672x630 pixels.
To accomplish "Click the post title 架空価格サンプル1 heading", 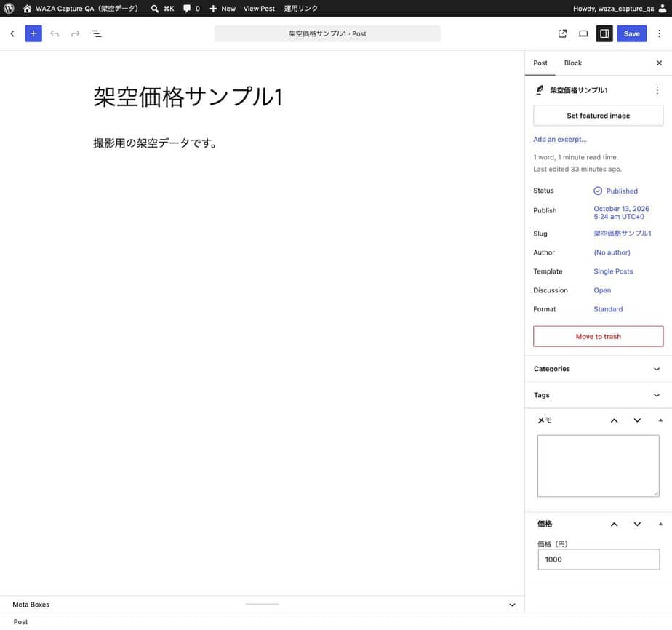I will pos(188,96).
